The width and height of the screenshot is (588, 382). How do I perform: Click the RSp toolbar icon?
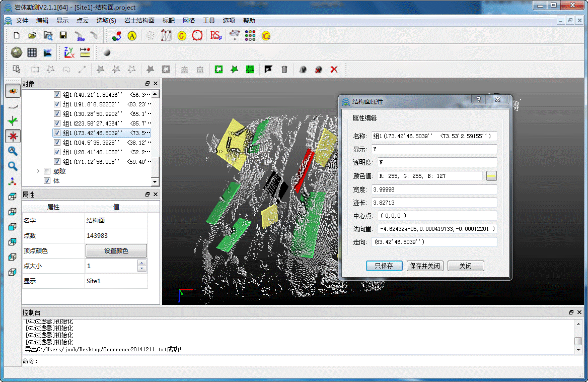point(216,35)
